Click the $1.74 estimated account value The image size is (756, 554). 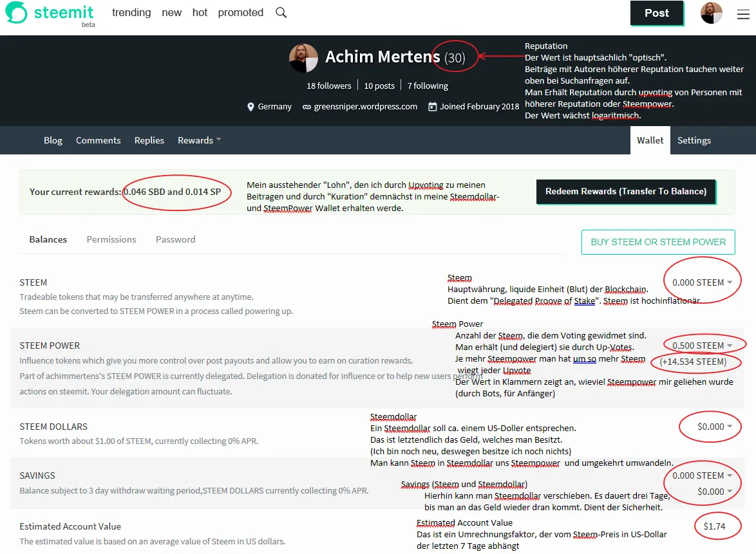click(x=714, y=526)
